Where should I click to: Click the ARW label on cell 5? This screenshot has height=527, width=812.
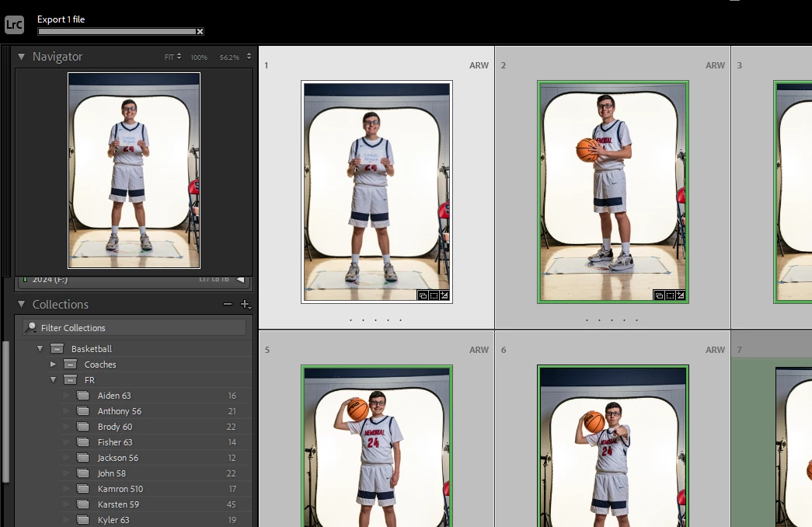(x=479, y=350)
